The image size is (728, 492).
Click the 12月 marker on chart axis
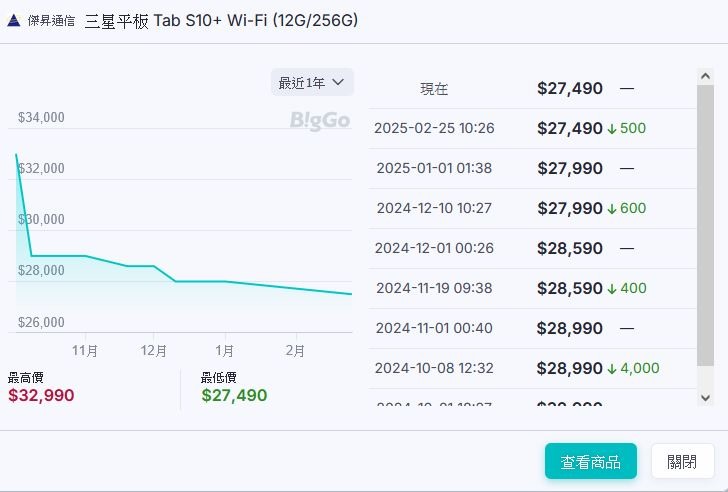[x=154, y=350]
